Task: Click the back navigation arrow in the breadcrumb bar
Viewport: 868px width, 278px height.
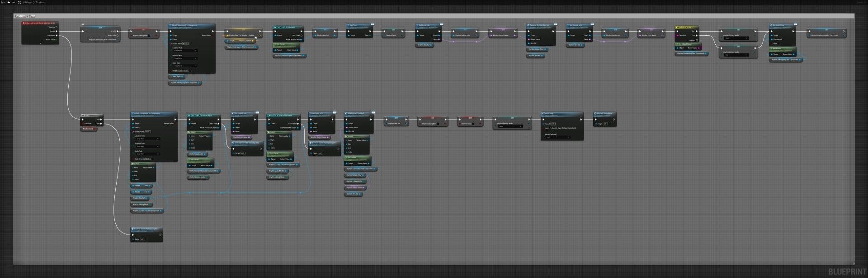Action: (9, 2)
